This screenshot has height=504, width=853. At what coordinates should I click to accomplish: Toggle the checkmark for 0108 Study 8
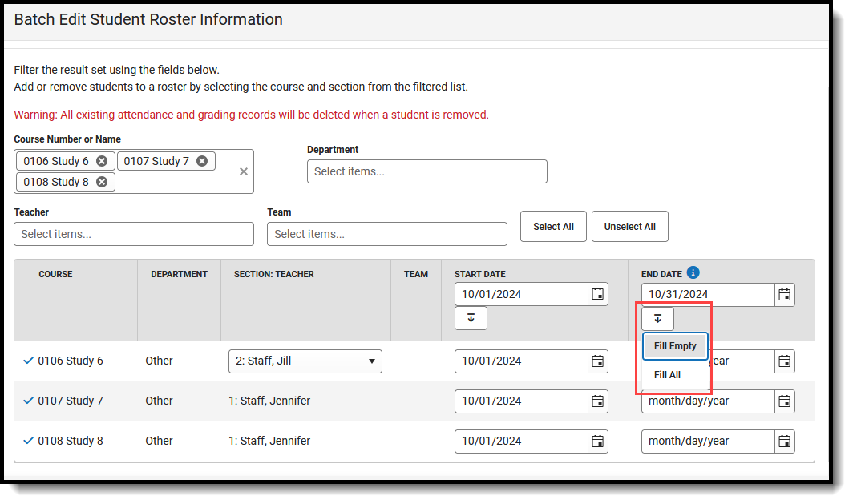coord(28,441)
